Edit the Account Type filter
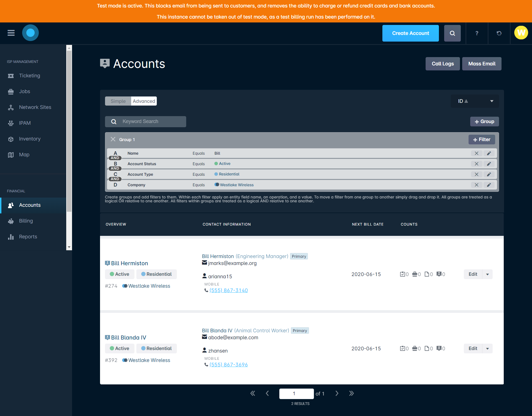Viewport: 532px width, 416px height. pos(489,174)
